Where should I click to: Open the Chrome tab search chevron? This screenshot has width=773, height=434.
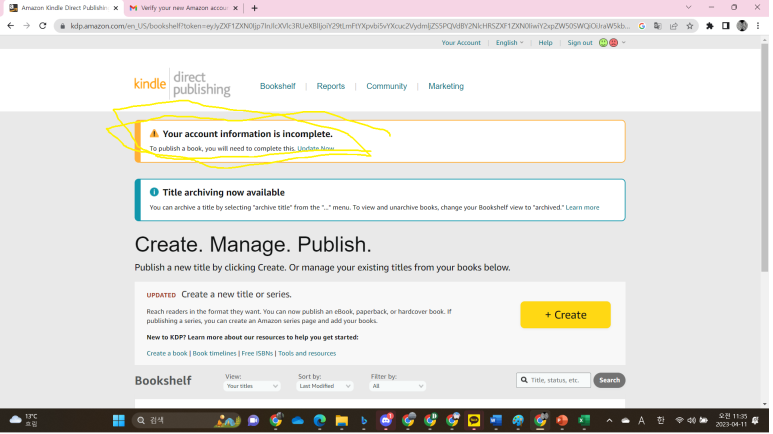click(x=689, y=7)
